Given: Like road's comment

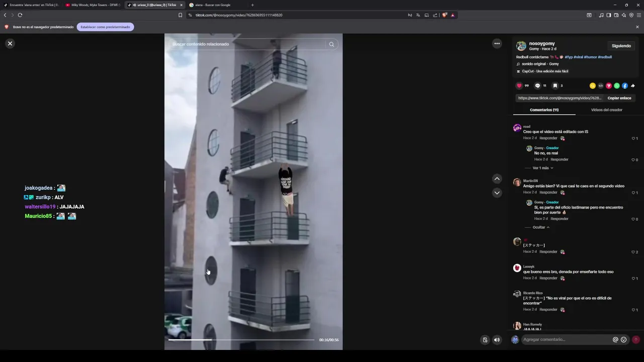Looking at the screenshot, I should 634,138.
